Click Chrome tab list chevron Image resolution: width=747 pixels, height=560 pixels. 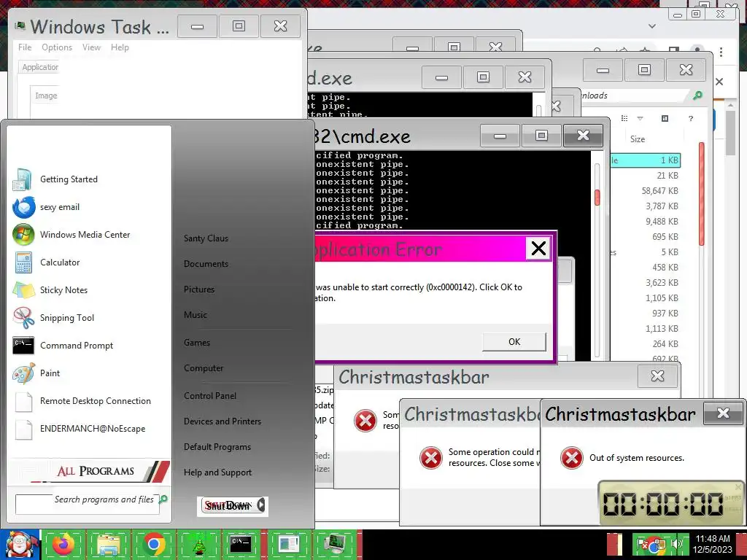pyautogui.click(x=652, y=26)
